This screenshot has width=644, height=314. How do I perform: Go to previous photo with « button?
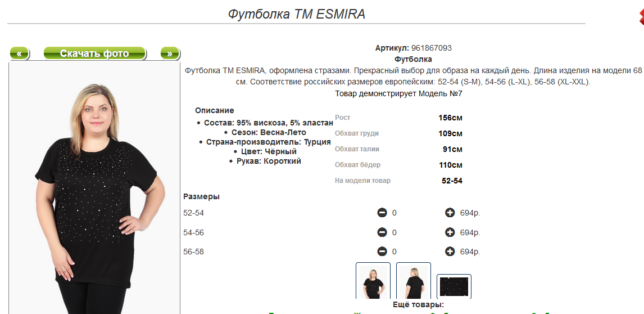19,53
